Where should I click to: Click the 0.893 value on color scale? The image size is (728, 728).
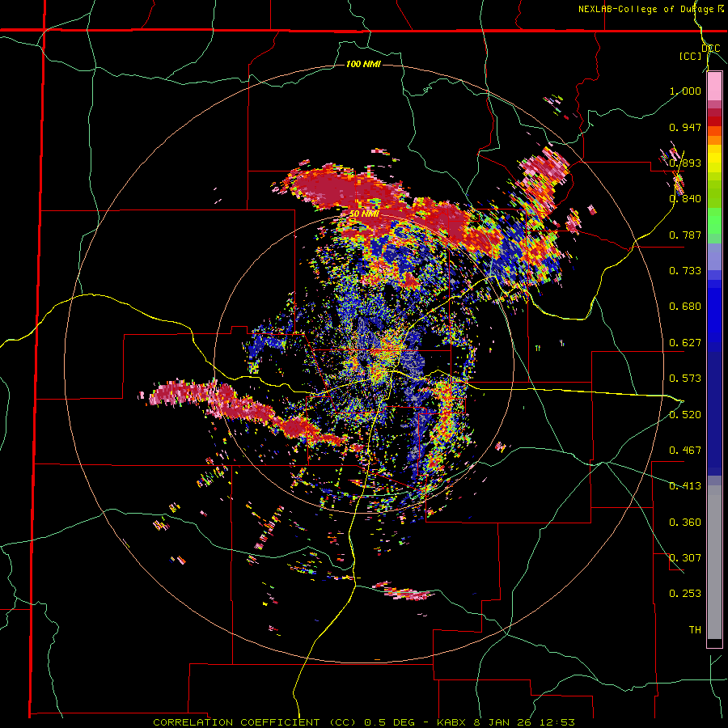pos(685,163)
